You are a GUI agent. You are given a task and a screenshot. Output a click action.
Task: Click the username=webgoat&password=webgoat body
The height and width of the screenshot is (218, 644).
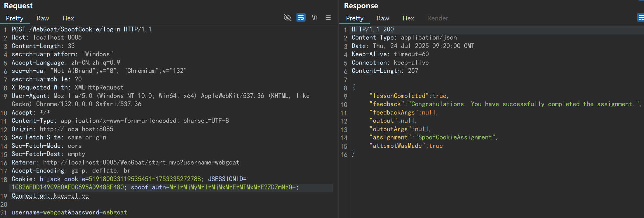tap(70, 212)
